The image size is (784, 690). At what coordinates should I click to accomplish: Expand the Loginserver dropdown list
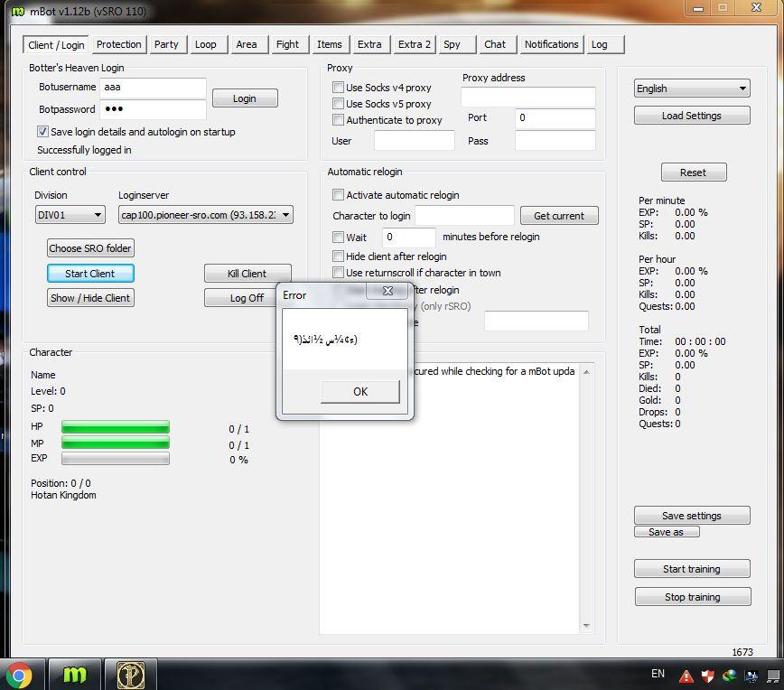click(x=206, y=215)
